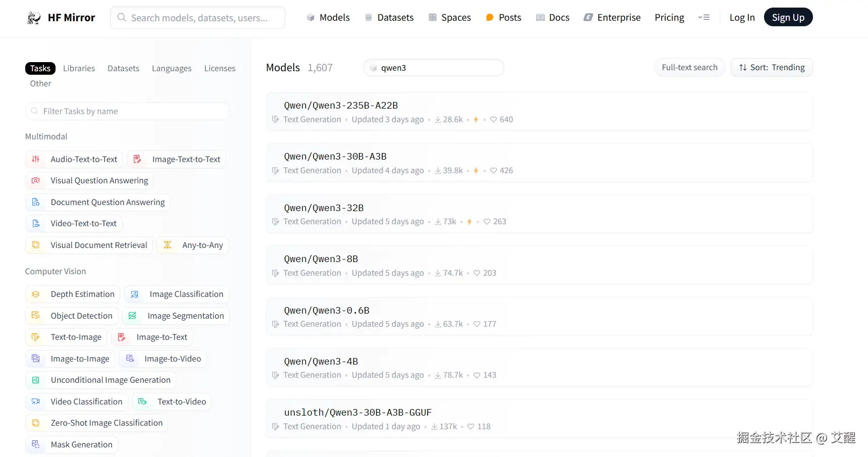Click the Image-Text-to-Text task icon
Screen dimensions: 868x457
click(137, 159)
